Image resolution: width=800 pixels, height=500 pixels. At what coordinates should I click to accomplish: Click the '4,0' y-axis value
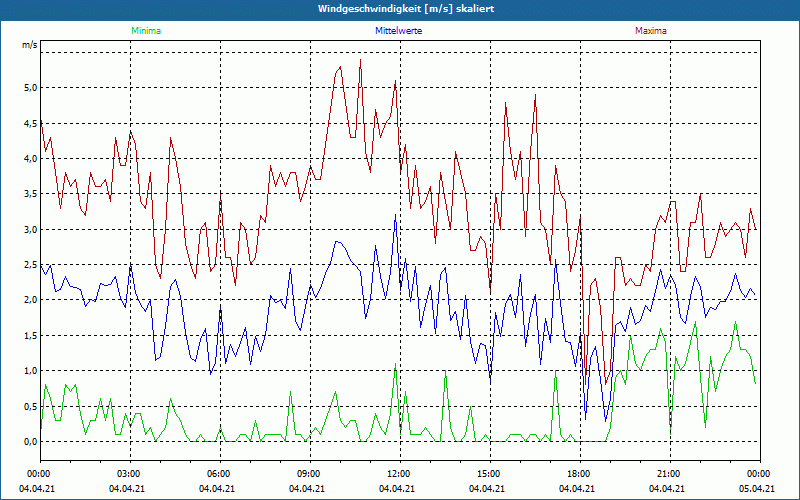[x=31, y=159]
